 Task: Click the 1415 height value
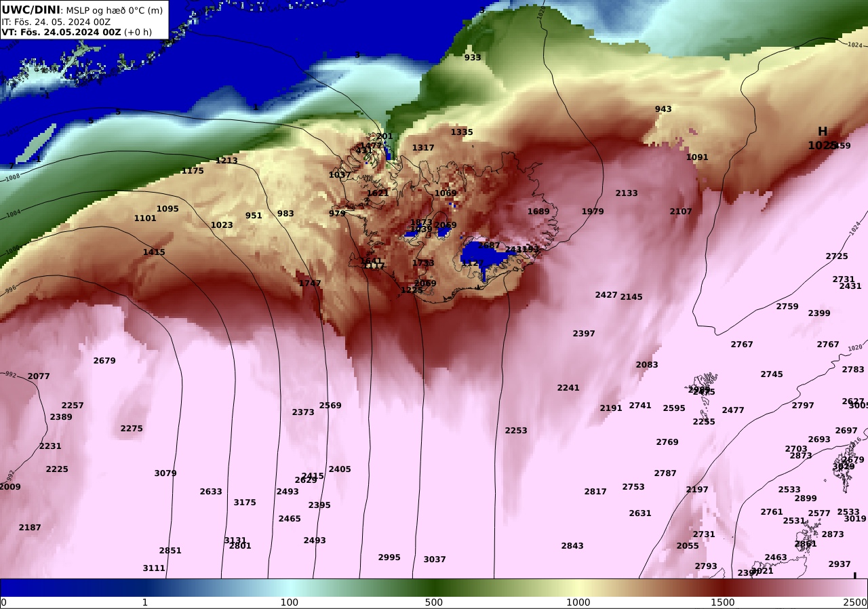(154, 252)
